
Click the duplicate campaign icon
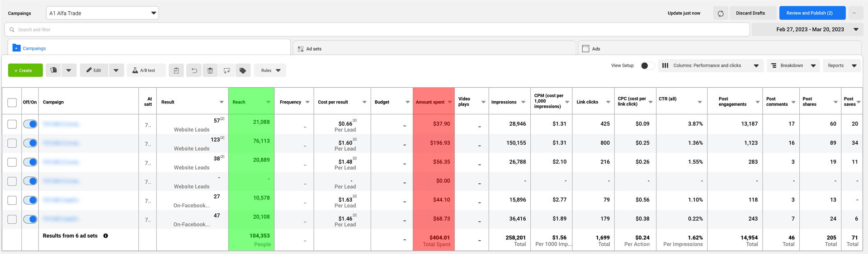(53, 70)
